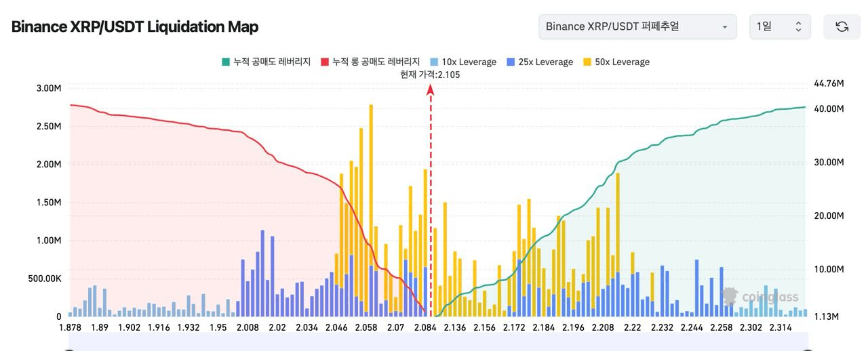Click the 2.084 x-axis price label

point(425,328)
